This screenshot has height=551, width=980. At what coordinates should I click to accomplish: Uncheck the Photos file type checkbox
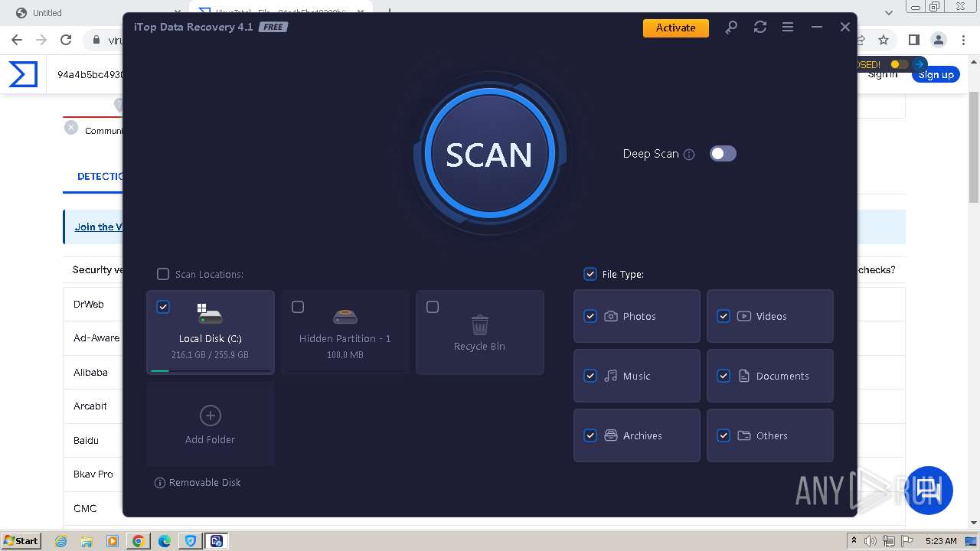click(590, 316)
